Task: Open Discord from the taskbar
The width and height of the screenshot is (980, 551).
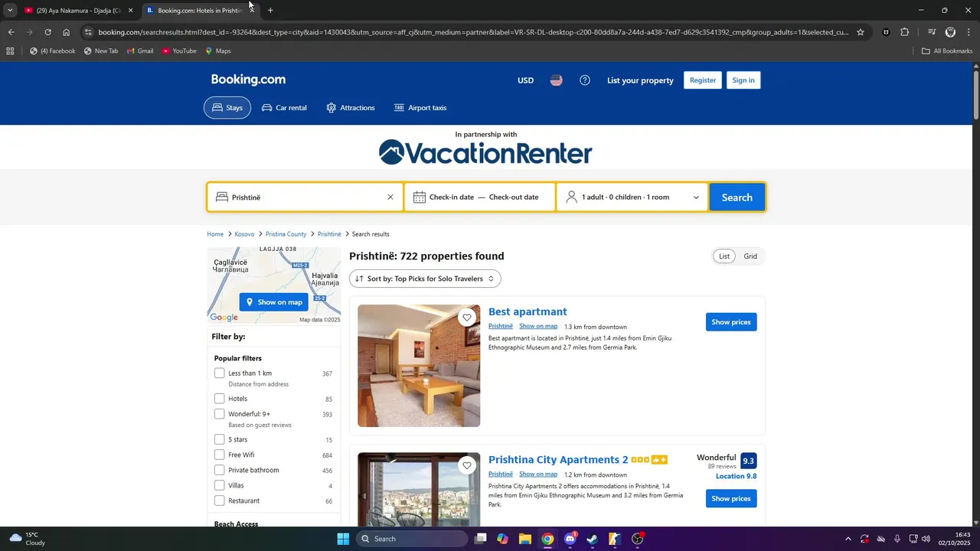Action: pyautogui.click(x=570, y=539)
